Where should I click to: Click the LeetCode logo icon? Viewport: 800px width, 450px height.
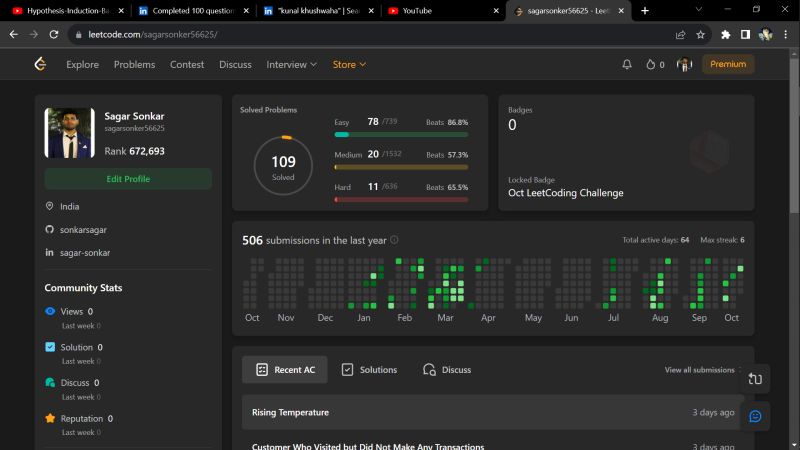click(40, 64)
